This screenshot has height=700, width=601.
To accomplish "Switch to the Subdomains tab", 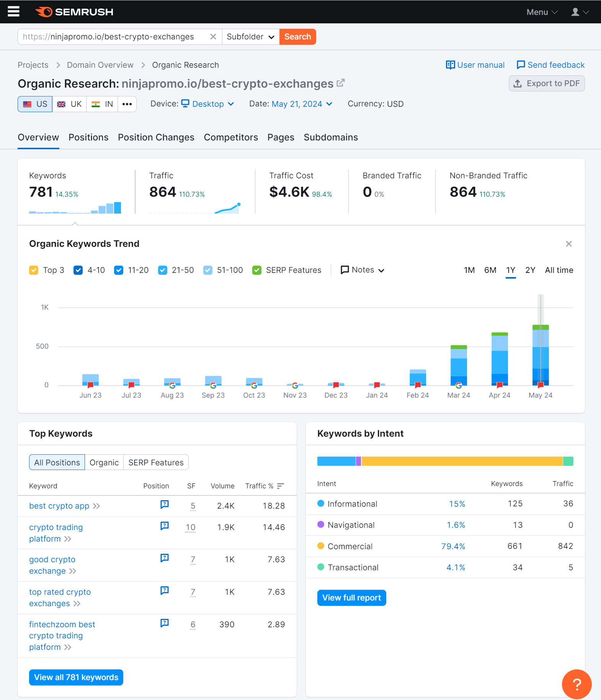I will [x=331, y=137].
